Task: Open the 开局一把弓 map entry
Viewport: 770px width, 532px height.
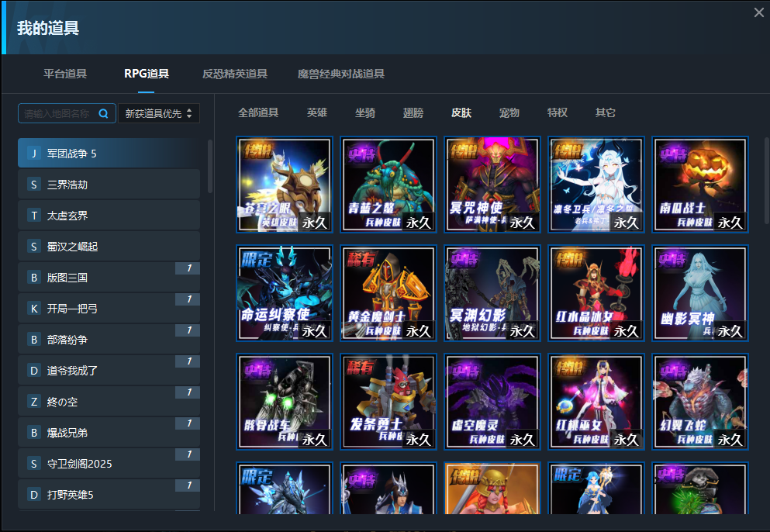Action: (x=109, y=308)
